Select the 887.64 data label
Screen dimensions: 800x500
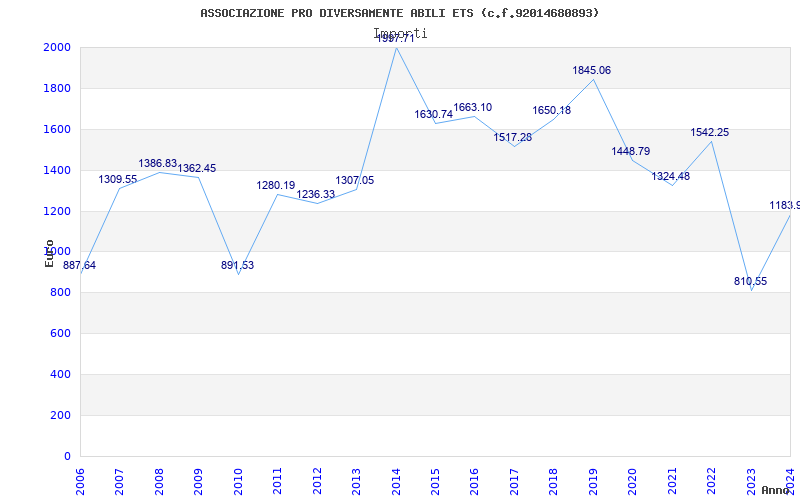[x=79, y=265]
